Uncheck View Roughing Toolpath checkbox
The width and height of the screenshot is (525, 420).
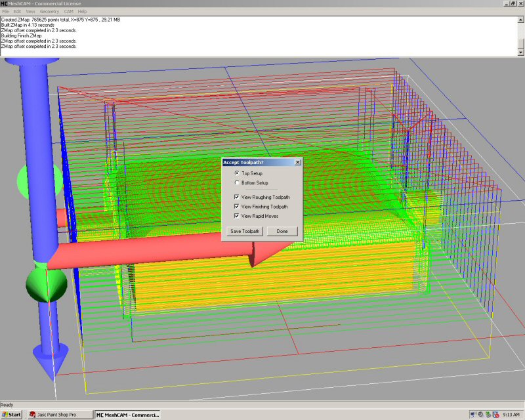(x=237, y=197)
